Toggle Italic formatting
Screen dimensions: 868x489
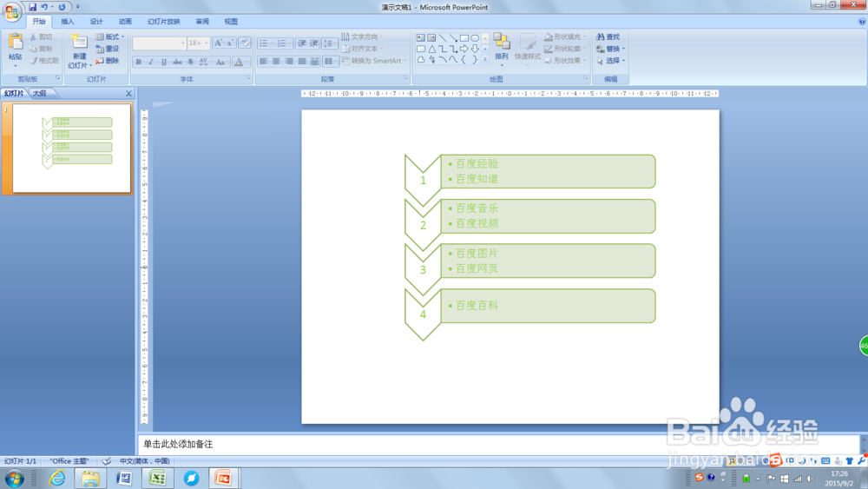[150, 62]
